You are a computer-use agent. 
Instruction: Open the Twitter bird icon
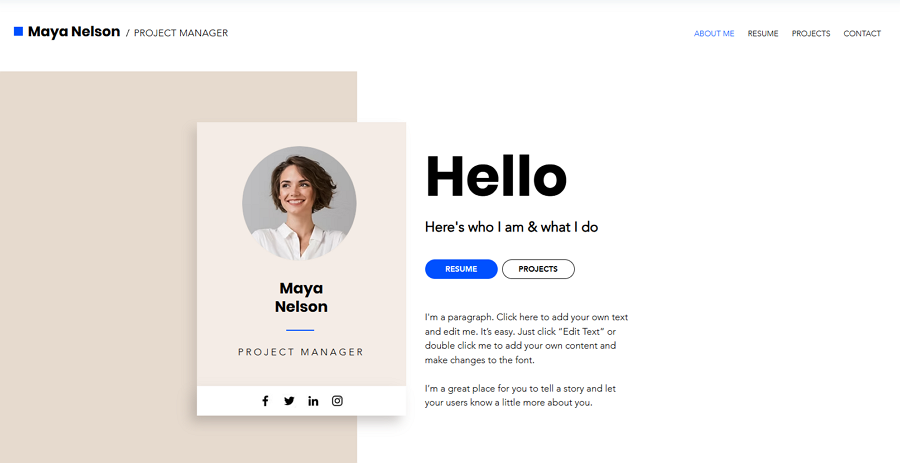click(x=289, y=401)
